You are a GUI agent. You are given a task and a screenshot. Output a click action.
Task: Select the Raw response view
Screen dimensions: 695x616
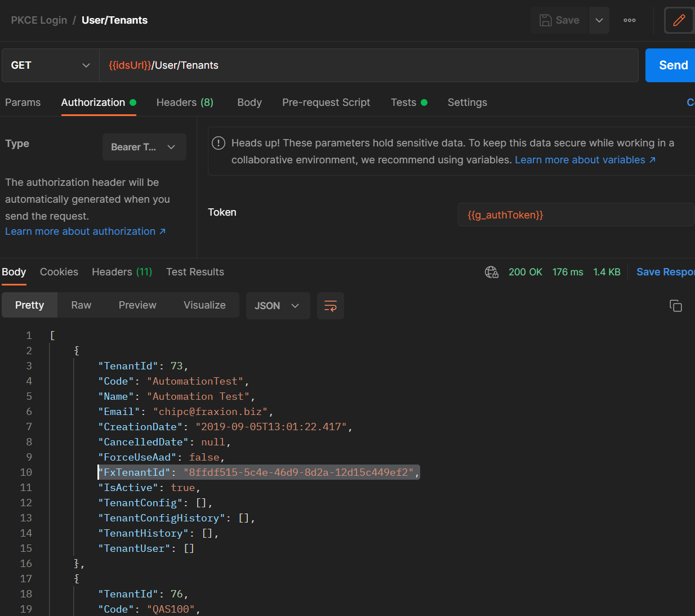(81, 305)
